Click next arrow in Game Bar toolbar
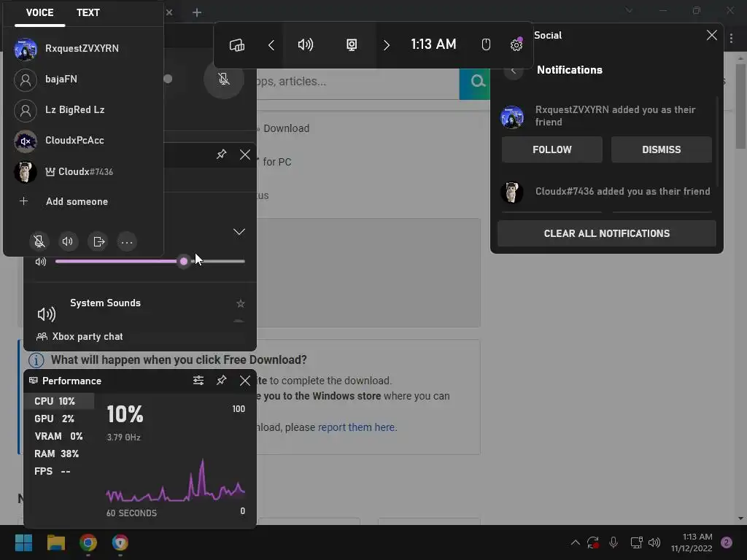This screenshot has width=747, height=560. (x=387, y=45)
